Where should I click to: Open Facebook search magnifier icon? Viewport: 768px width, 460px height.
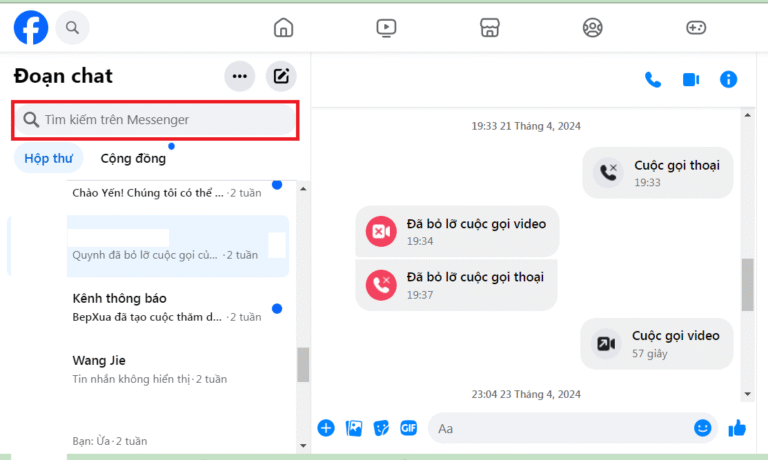(x=72, y=28)
